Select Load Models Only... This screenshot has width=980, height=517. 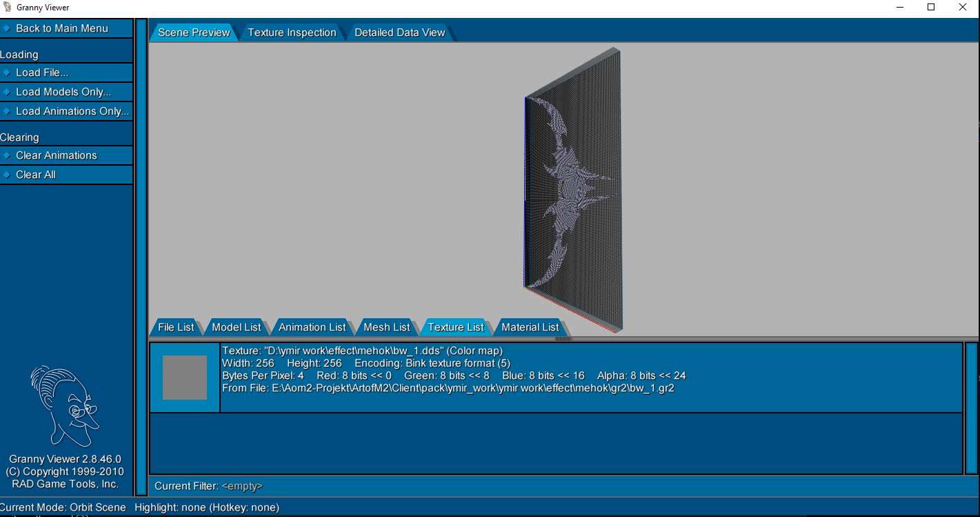pyautogui.click(x=63, y=92)
